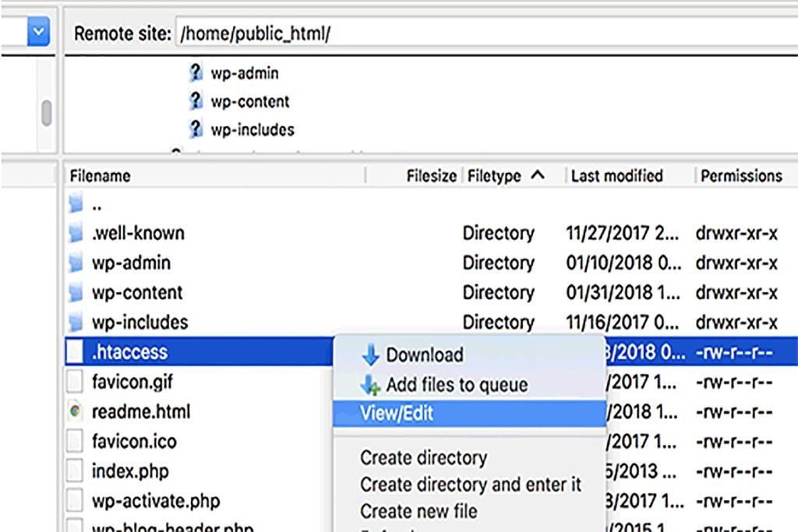Click the .htaccess permissions -rw-r--r--
Screen dimensions: 798x532
[734, 352]
